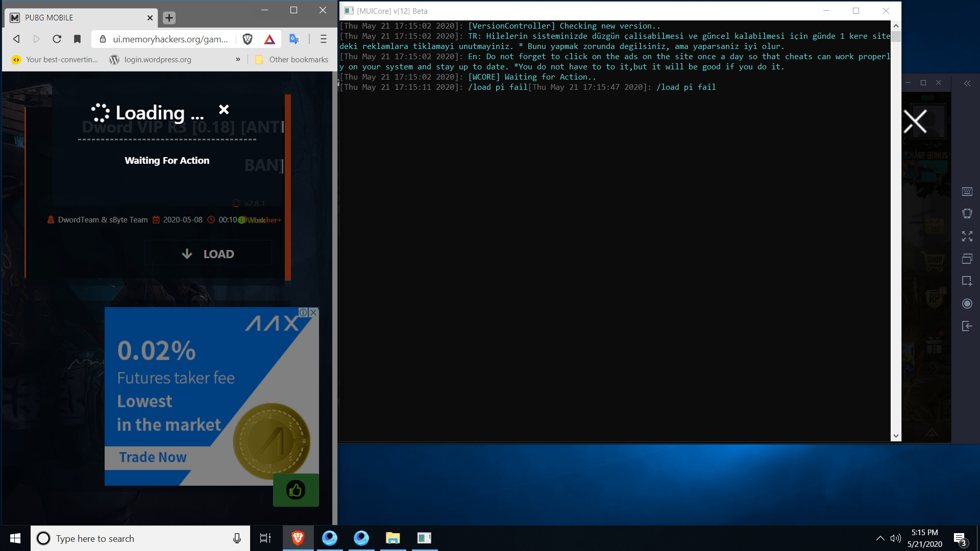Open clock showing 5:15 PM

tap(925, 538)
